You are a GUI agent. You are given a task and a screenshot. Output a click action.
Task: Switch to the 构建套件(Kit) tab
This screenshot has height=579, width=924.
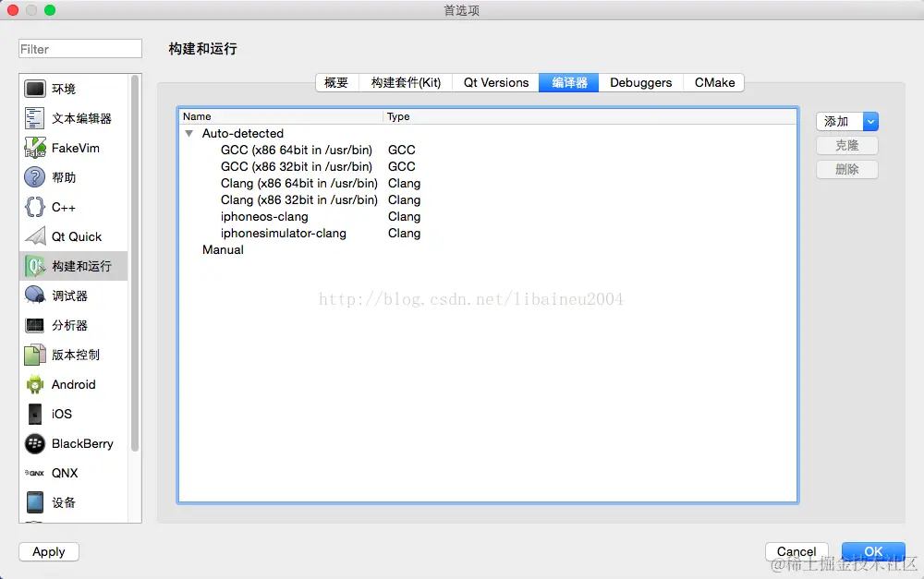(406, 82)
